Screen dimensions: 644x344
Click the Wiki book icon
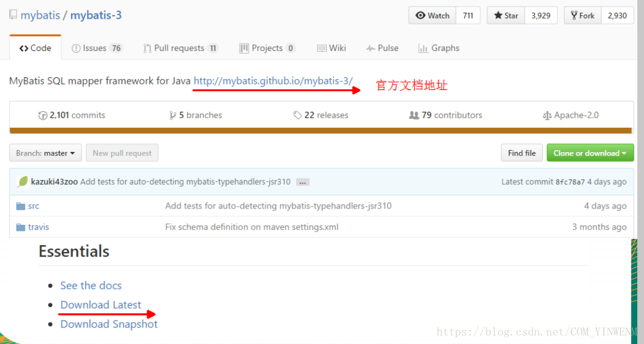322,49
